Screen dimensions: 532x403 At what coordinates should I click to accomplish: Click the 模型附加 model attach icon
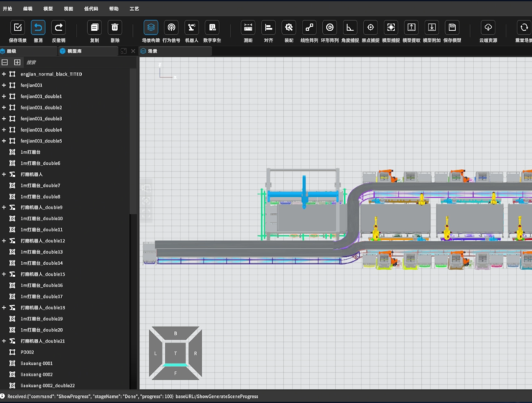click(431, 27)
